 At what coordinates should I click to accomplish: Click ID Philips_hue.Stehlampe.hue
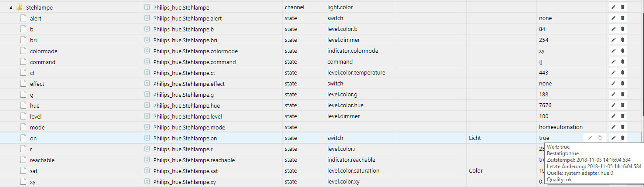[187, 105]
